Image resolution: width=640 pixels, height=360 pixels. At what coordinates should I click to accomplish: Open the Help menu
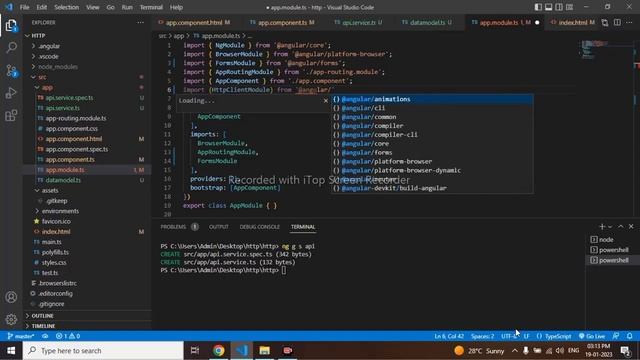(x=176, y=7)
